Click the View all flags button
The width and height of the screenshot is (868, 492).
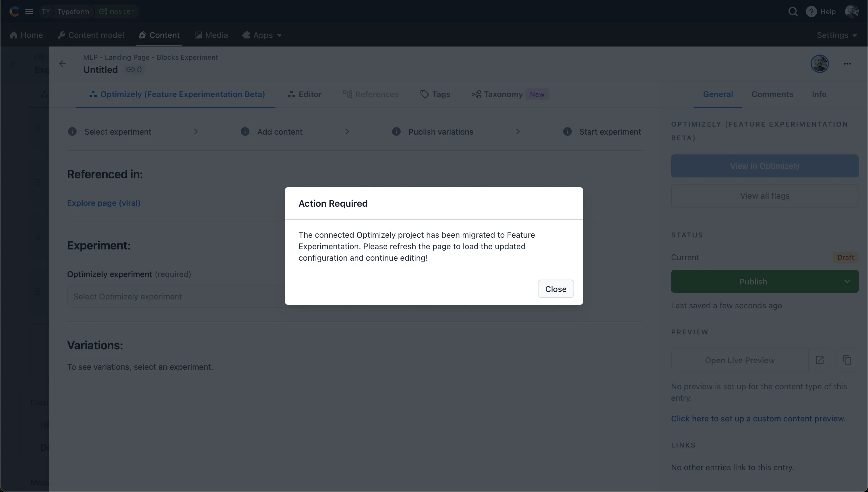(x=765, y=196)
